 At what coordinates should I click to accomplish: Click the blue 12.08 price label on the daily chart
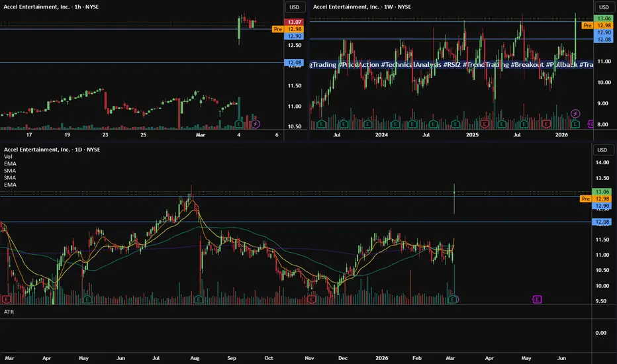602,222
